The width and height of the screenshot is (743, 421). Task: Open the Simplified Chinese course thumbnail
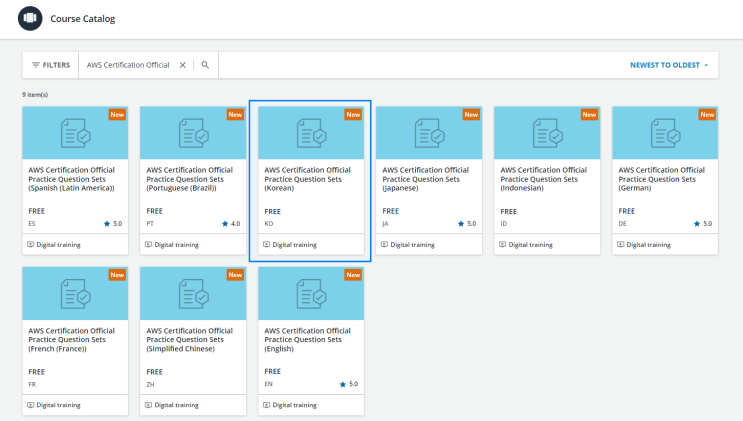pos(193,293)
